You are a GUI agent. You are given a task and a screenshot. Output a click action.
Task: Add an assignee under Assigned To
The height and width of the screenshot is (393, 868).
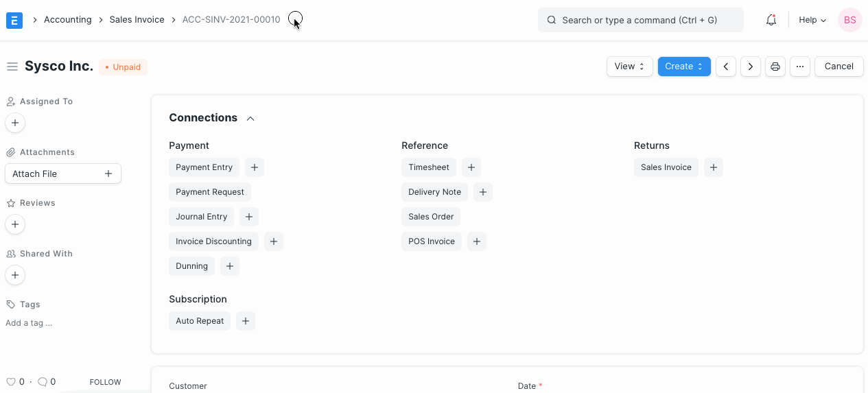click(15, 123)
